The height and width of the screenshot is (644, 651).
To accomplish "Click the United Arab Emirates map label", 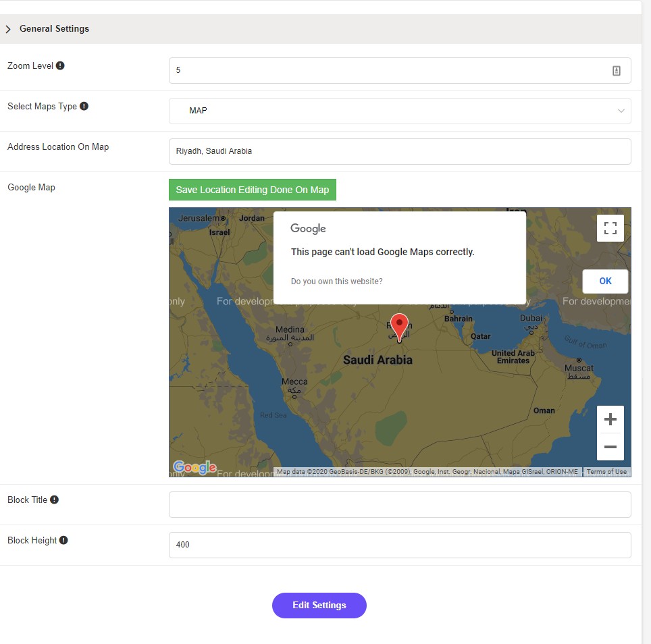I will 513,357.
